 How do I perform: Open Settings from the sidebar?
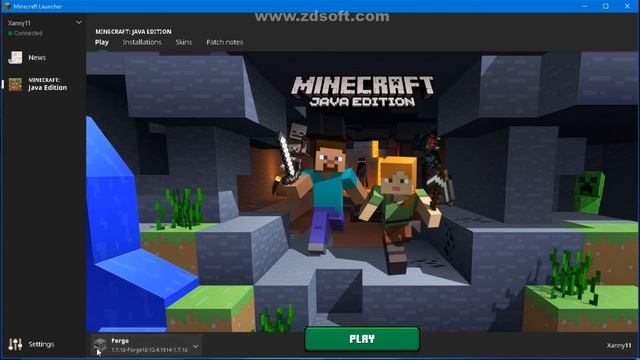pos(41,344)
